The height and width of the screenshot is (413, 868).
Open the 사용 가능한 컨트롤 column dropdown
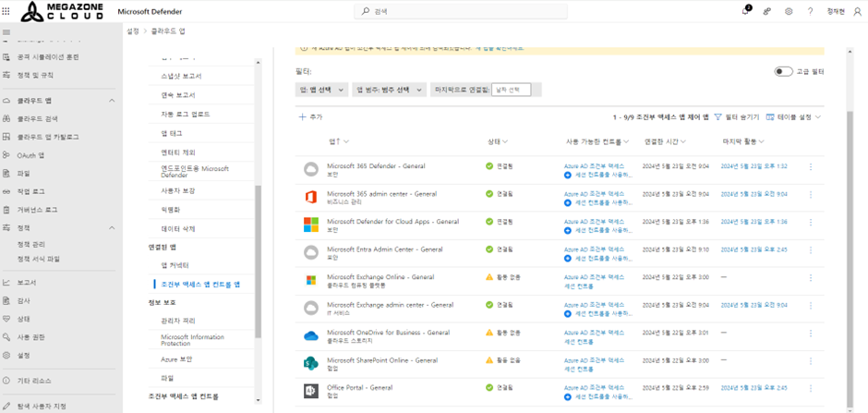pyautogui.click(x=597, y=141)
